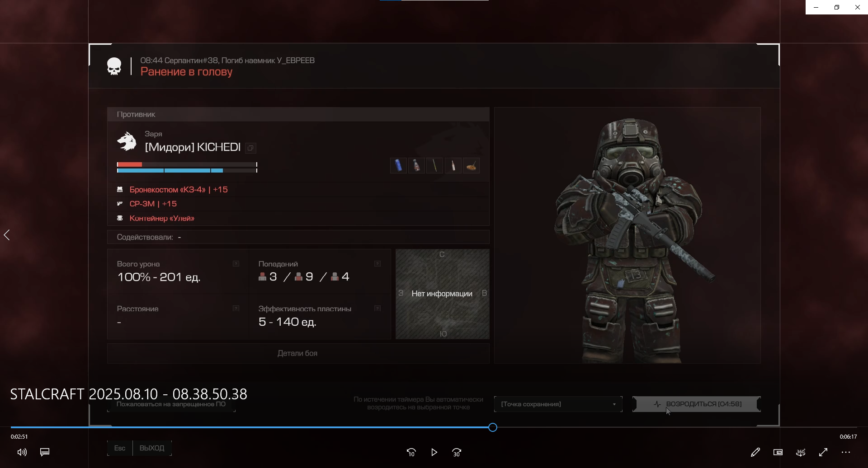The image size is (868, 468).
Task: Open the help hint for Расстояние
Action: point(236,309)
